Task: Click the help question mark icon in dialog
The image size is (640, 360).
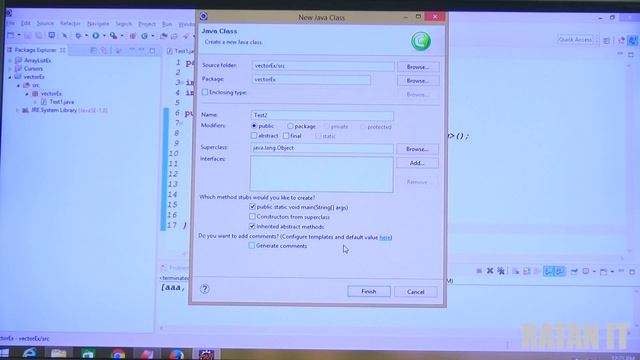Action: pos(204,289)
